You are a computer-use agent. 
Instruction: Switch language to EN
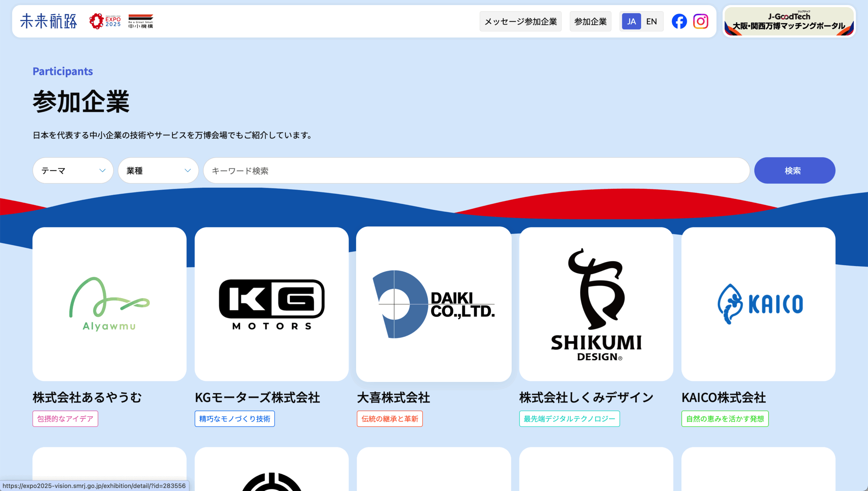tap(651, 21)
